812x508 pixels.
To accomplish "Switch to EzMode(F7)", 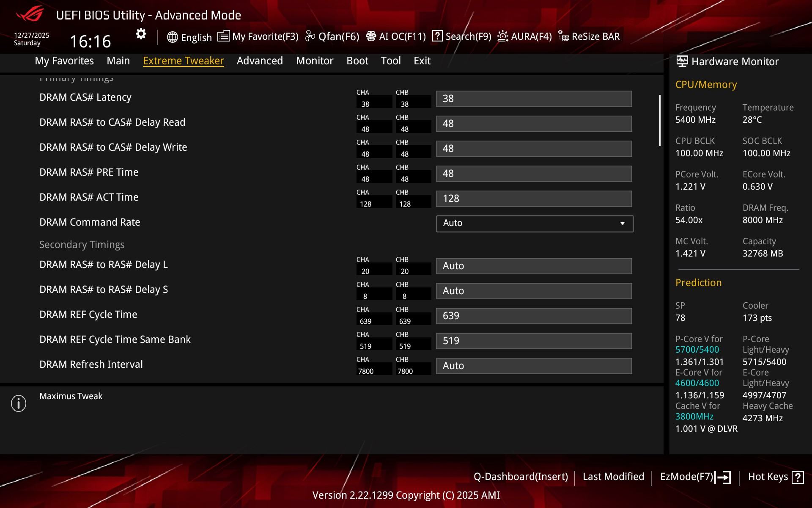I will [x=695, y=477].
